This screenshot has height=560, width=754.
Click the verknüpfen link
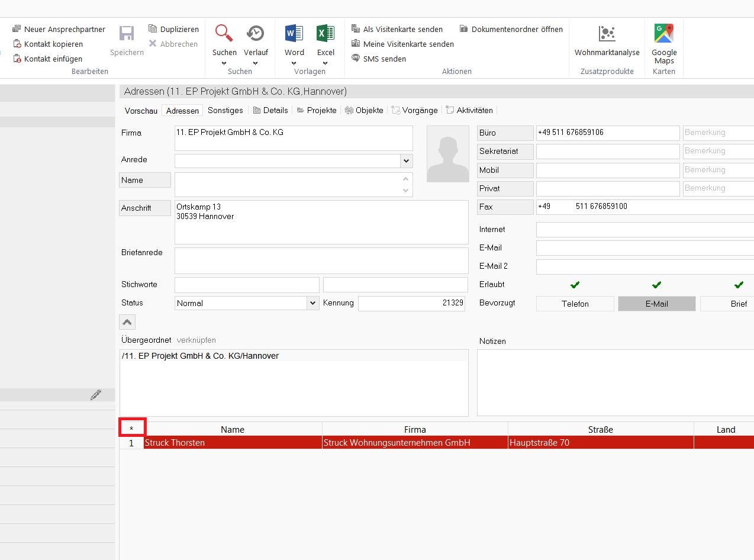coord(196,340)
